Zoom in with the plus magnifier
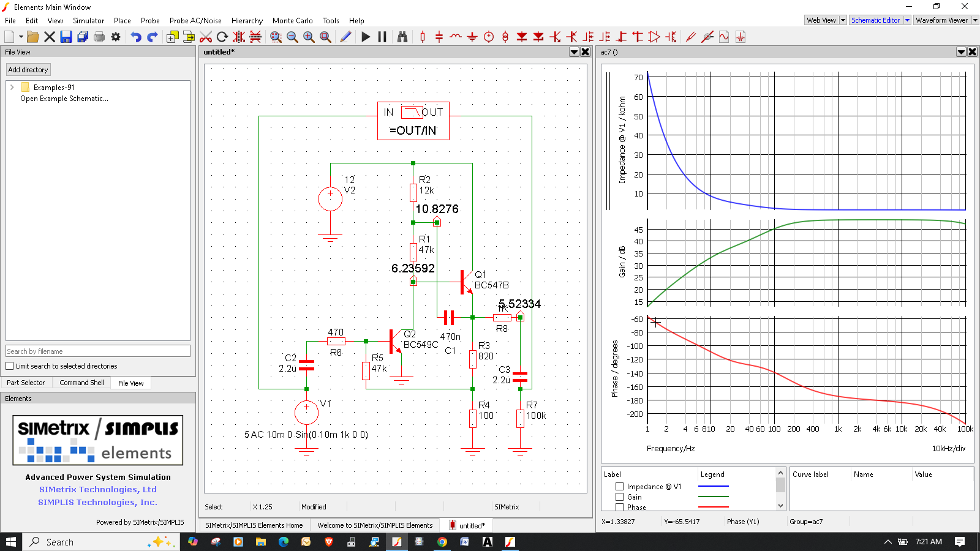This screenshot has width=980, height=551. 309,37
